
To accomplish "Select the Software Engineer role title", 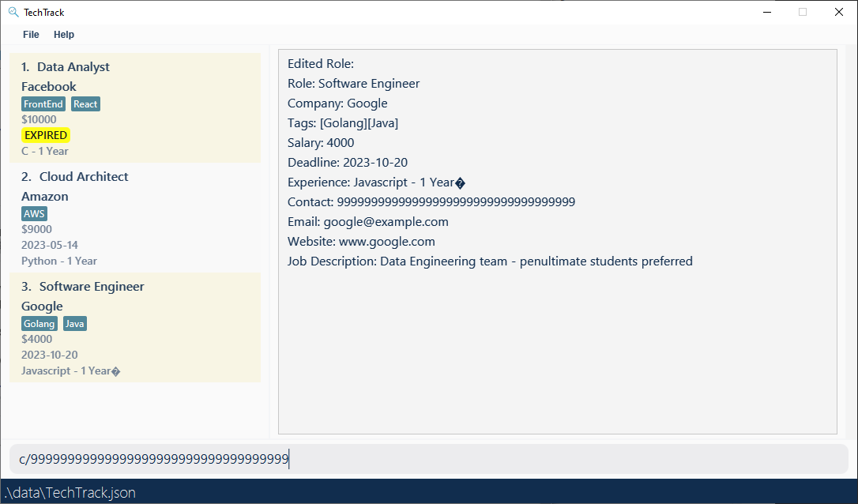I will [x=92, y=287].
